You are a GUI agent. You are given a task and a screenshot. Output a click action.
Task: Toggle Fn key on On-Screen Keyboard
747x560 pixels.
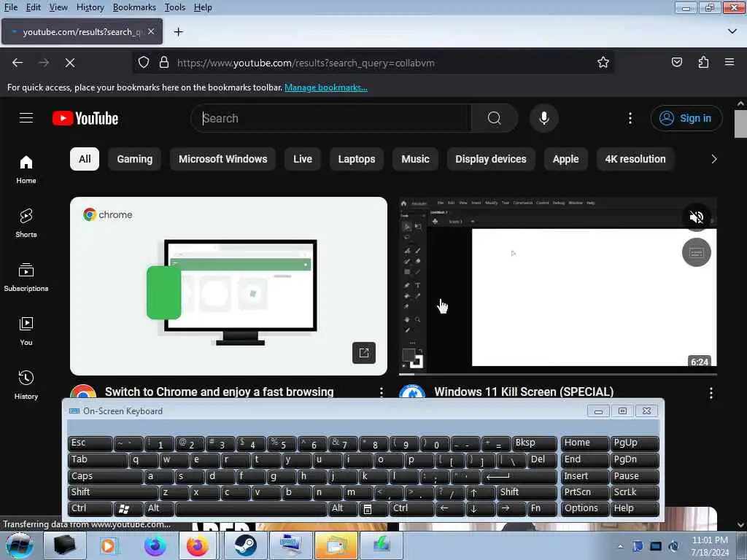(x=542, y=508)
